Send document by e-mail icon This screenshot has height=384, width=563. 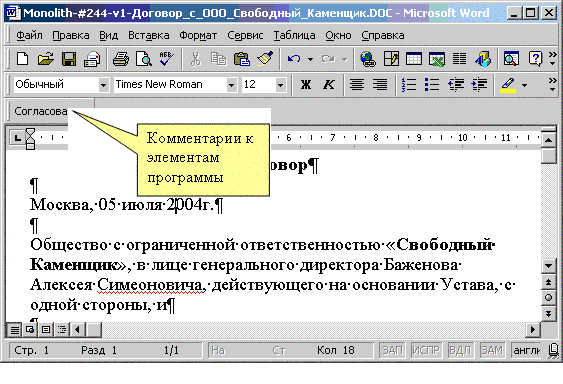click(92, 59)
